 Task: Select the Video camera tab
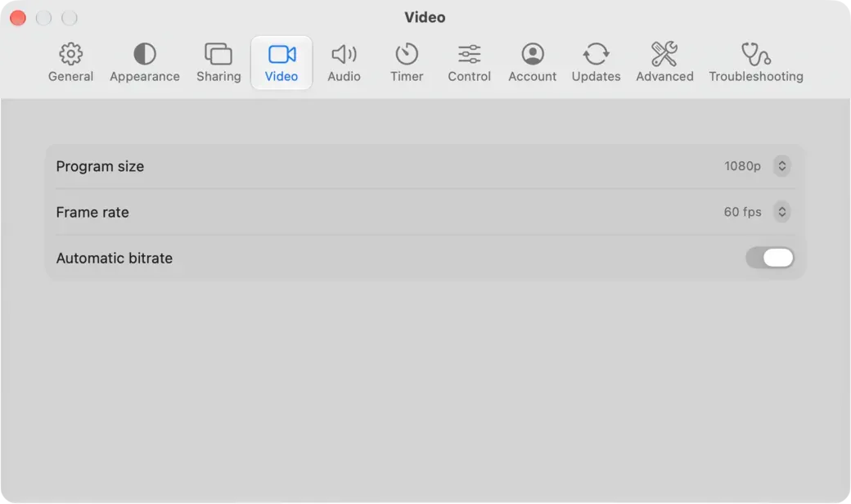[281, 63]
